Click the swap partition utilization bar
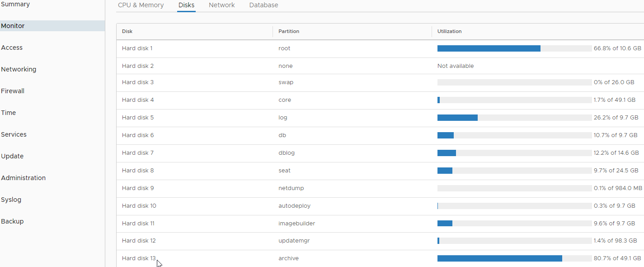Screen dimensions: 644x267 point(514,82)
